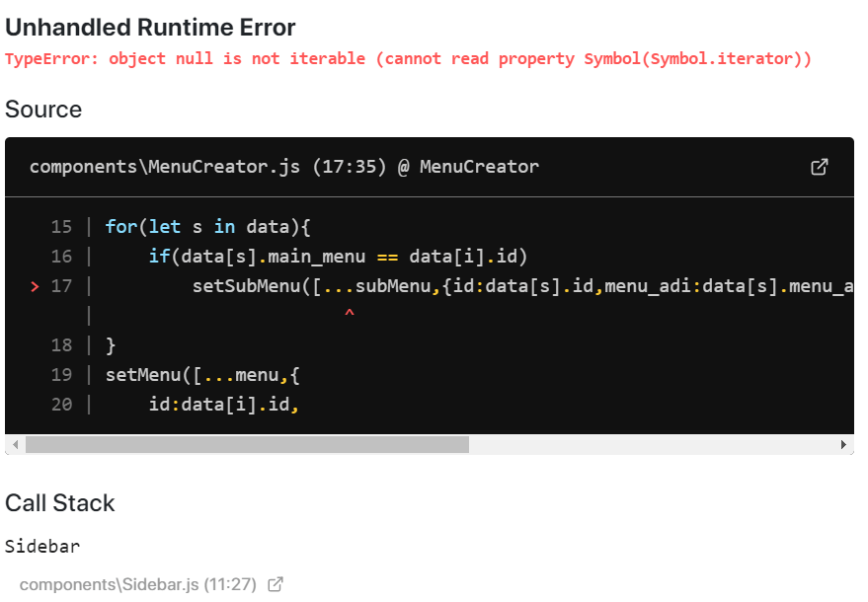Collapse the Source code preview section
The image size is (868, 602).
(43, 110)
